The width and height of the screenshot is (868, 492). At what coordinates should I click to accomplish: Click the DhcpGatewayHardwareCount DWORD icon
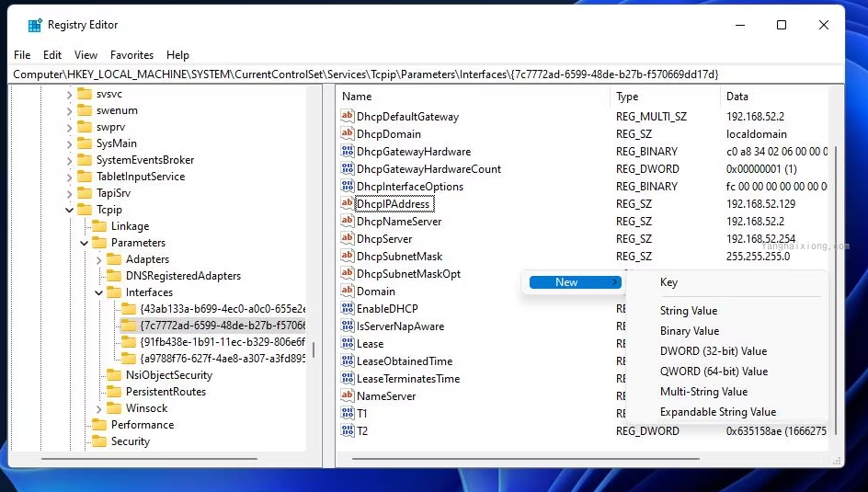[x=347, y=169]
